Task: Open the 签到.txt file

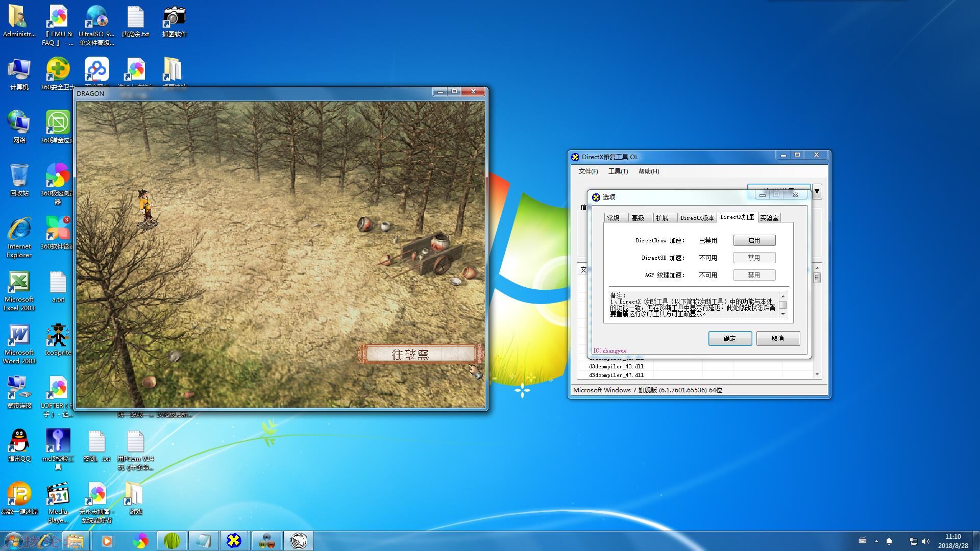Action: pyautogui.click(x=96, y=446)
